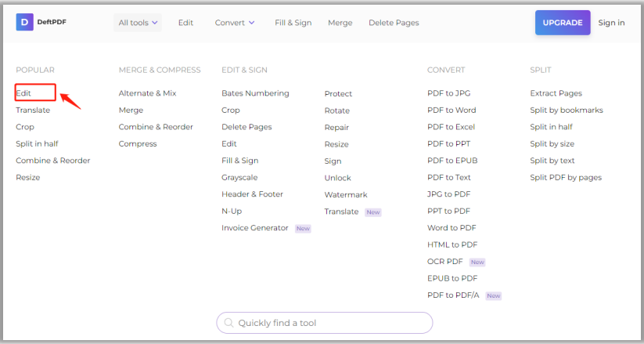
Task: Click Compress under Merge & Compress
Action: coord(138,143)
